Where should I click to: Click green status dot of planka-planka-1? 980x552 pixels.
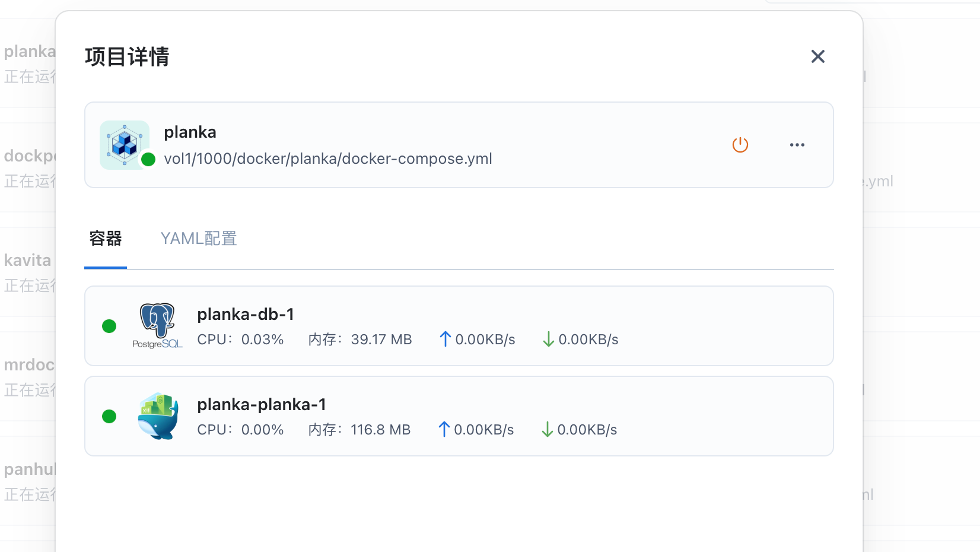coord(109,416)
